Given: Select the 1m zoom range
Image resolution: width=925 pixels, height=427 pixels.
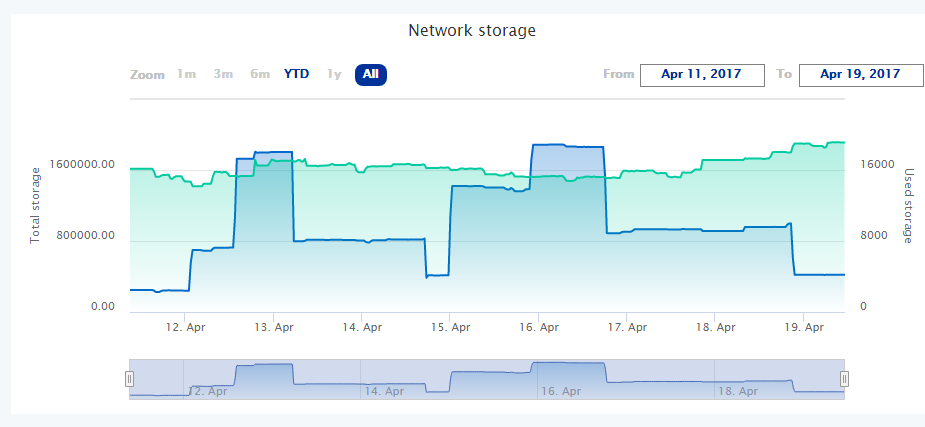Looking at the screenshot, I should pyautogui.click(x=186, y=74).
